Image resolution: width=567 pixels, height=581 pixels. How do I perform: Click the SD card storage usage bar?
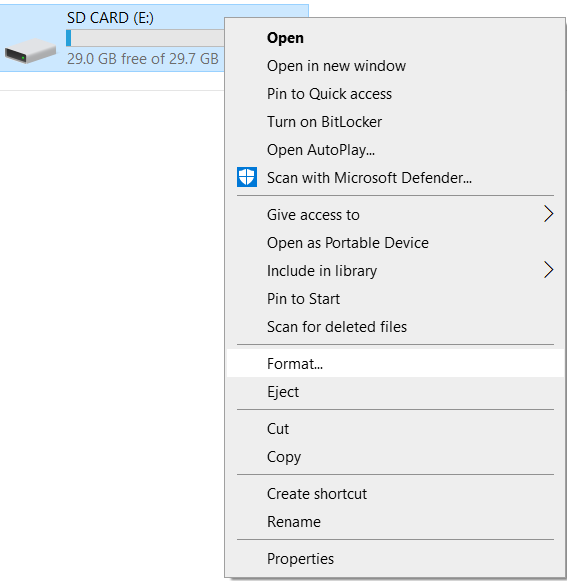pyautogui.click(x=145, y=38)
